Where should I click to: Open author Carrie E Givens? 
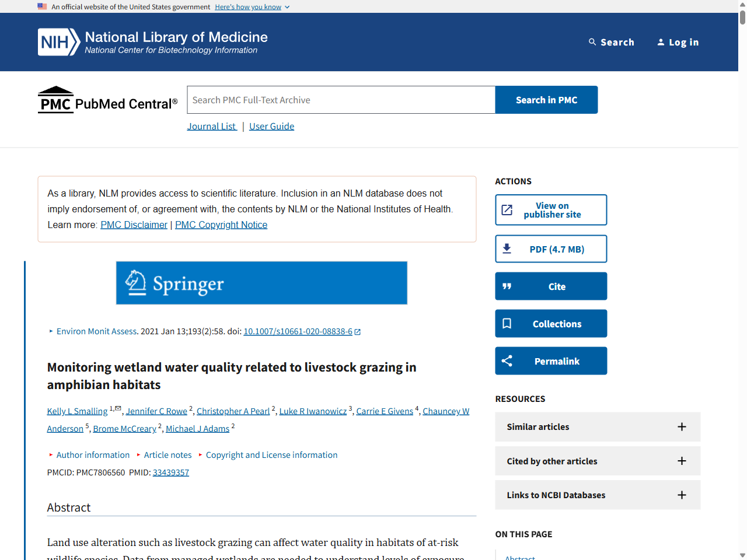[x=385, y=411]
